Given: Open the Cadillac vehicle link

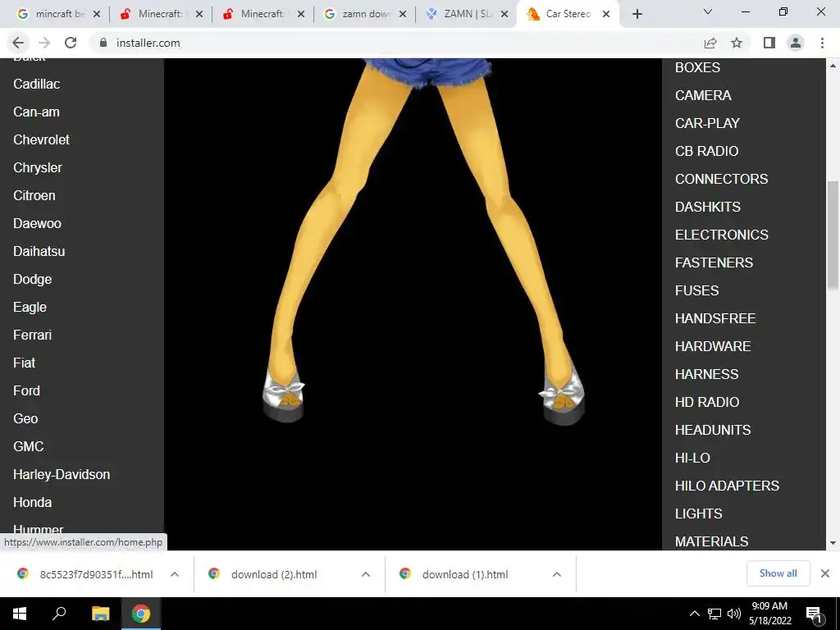Looking at the screenshot, I should pos(36,84).
